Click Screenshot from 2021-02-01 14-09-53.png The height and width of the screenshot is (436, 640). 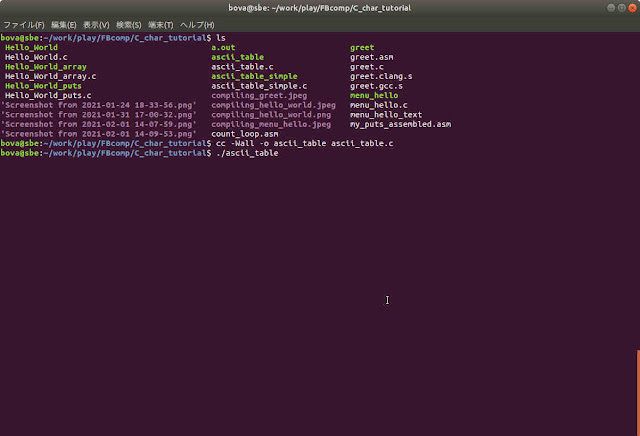pyautogui.click(x=99, y=134)
